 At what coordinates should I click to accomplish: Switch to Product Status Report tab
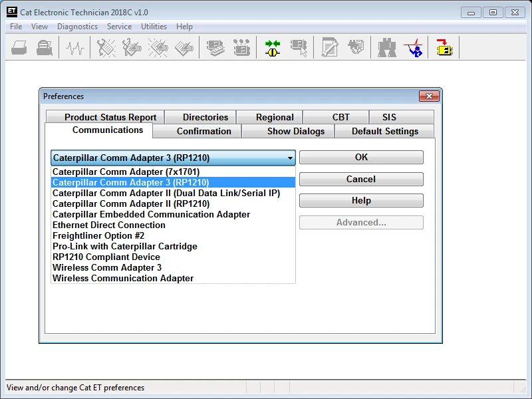[105, 117]
